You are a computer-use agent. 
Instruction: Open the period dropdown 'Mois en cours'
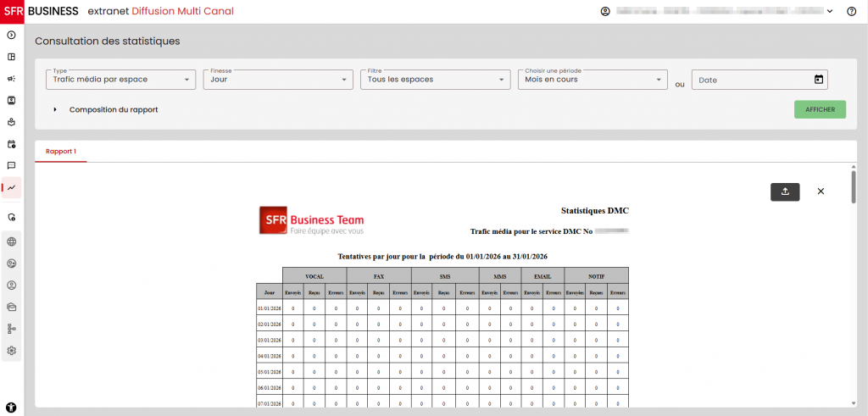point(593,80)
